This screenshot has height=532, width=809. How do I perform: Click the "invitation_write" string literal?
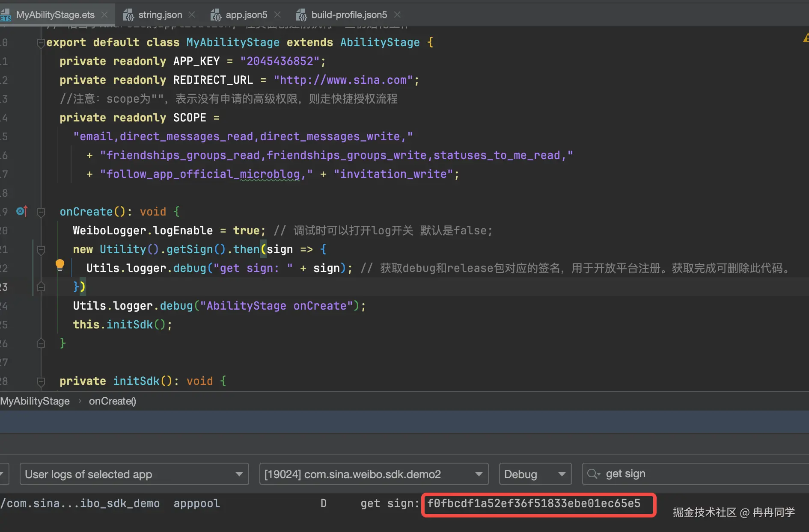point(393,174)
